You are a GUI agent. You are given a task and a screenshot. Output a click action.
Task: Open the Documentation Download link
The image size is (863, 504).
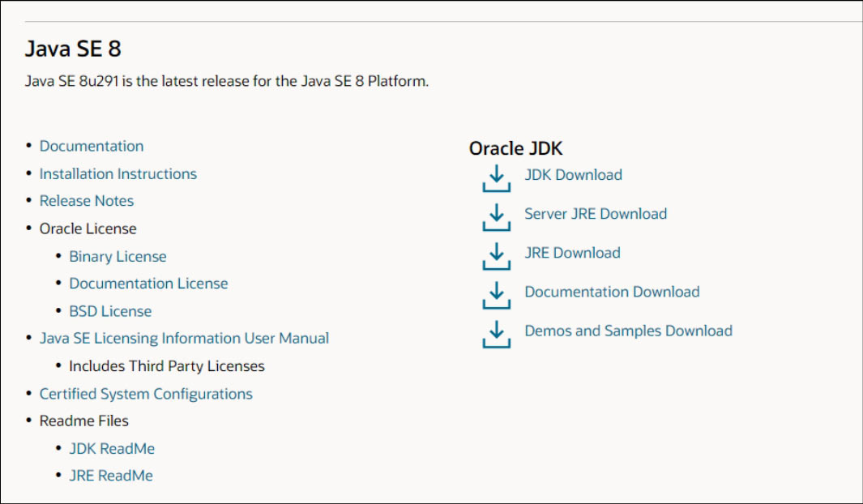[612, 293]
